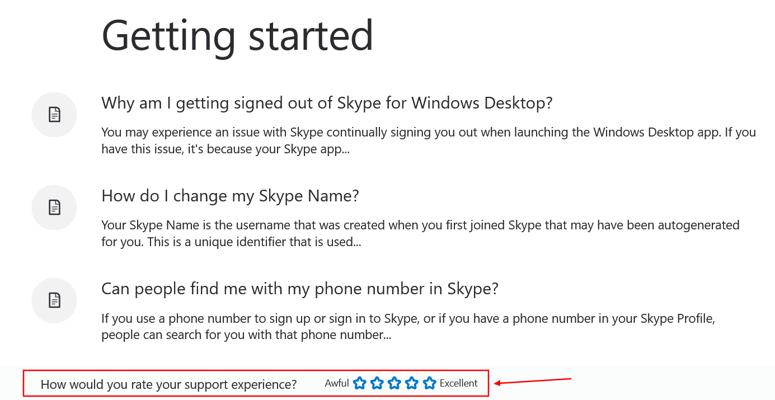Click the 'Awful' rating label

coord(337,383)
